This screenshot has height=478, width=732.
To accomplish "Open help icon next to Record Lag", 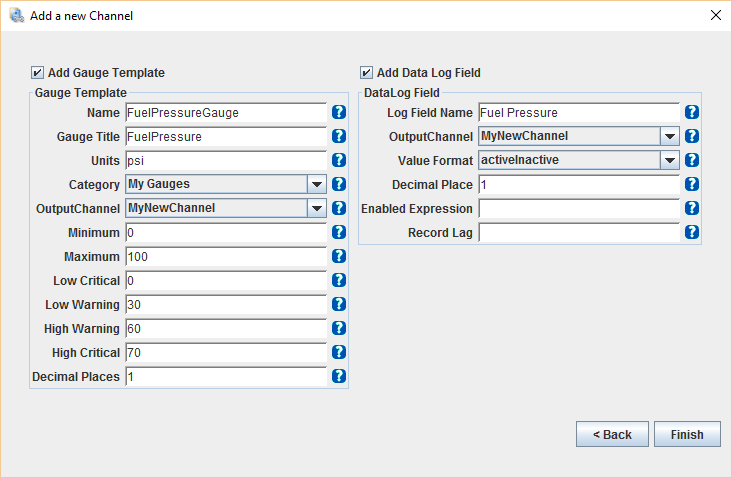I will coord(692,232).
